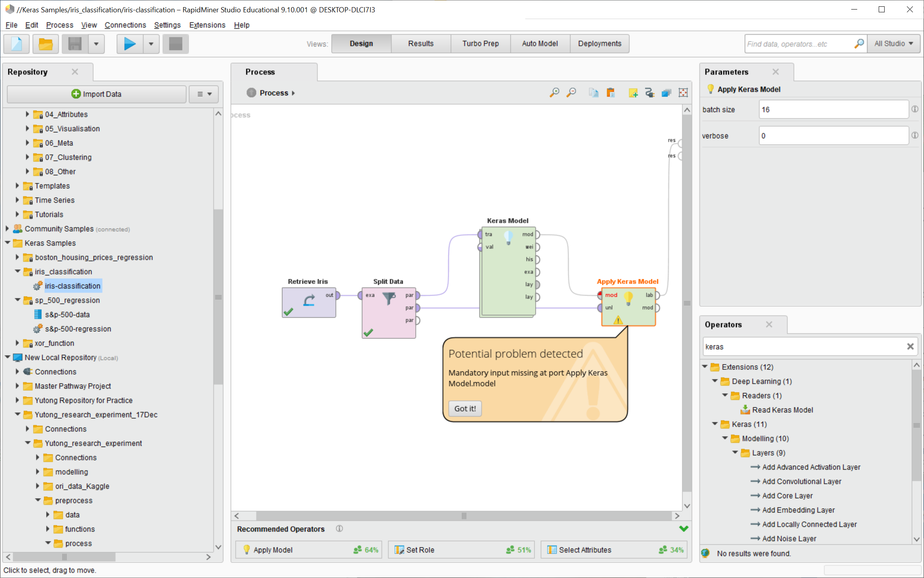The image size is (924, 578).
Task: Clear the keras operator search text
Action: tap(910, 346)
